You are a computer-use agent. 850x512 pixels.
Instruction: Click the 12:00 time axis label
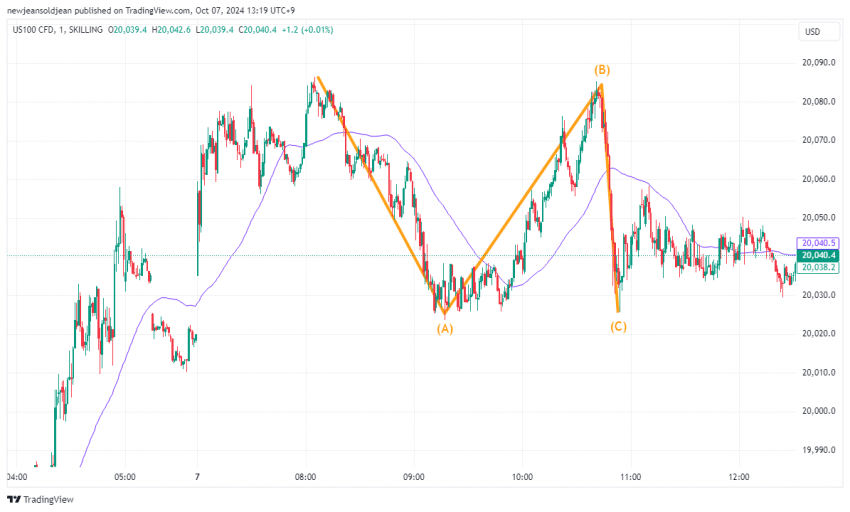(739, 477)
